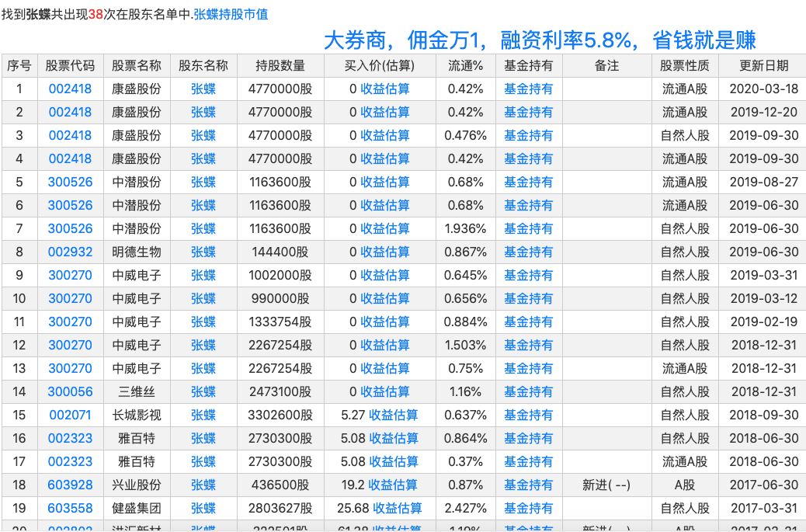Click 收益估算 for 健盛集团 row
The height and width of the screenshot is (532, 806).
coord(398,509)
